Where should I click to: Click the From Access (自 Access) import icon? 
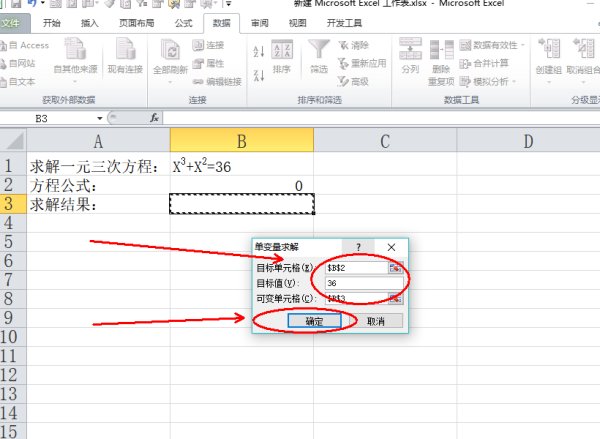[3, 46]
